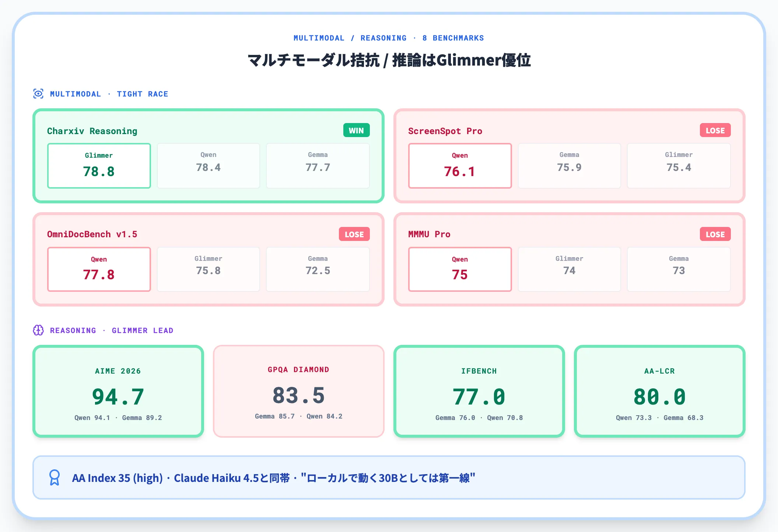Select the Qwen 76.1 score box
The height and width of the screenshot is (532, 778).
click(460, 166)
